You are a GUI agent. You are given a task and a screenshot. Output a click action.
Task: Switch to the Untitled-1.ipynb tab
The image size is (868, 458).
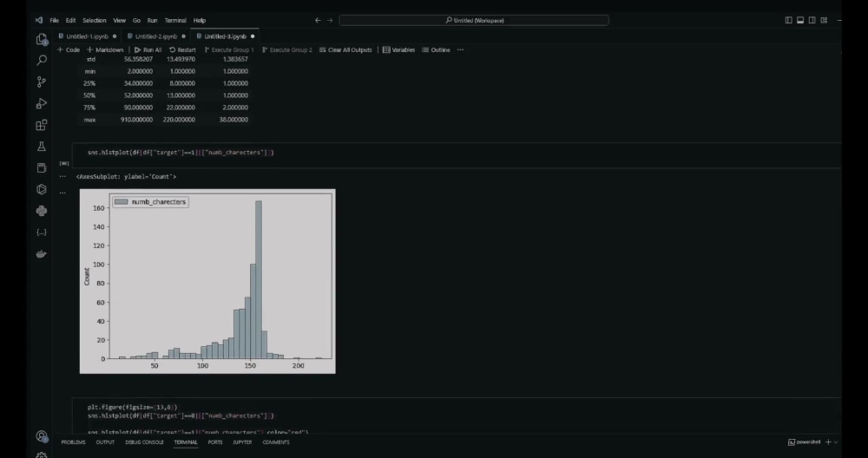coord(88,36)
